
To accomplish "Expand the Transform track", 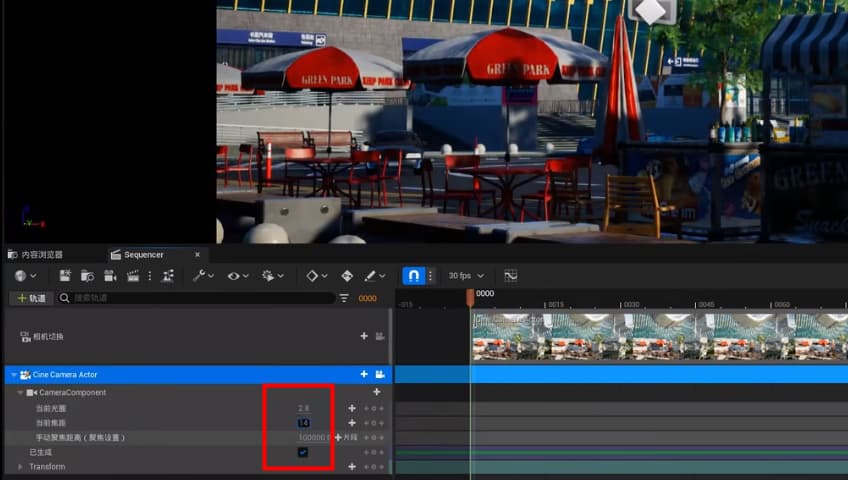I will pos(22,467).
